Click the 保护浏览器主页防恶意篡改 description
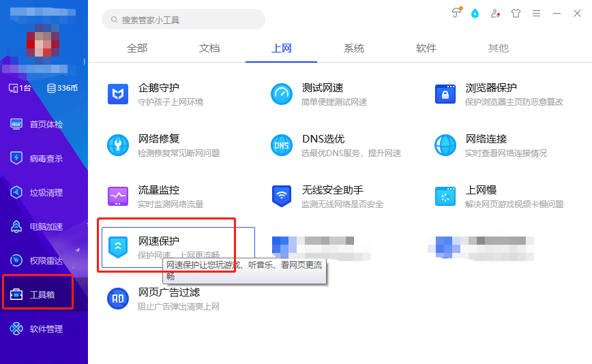The width and height of the screenshot is (592, 364). click(x=514, y=102)
